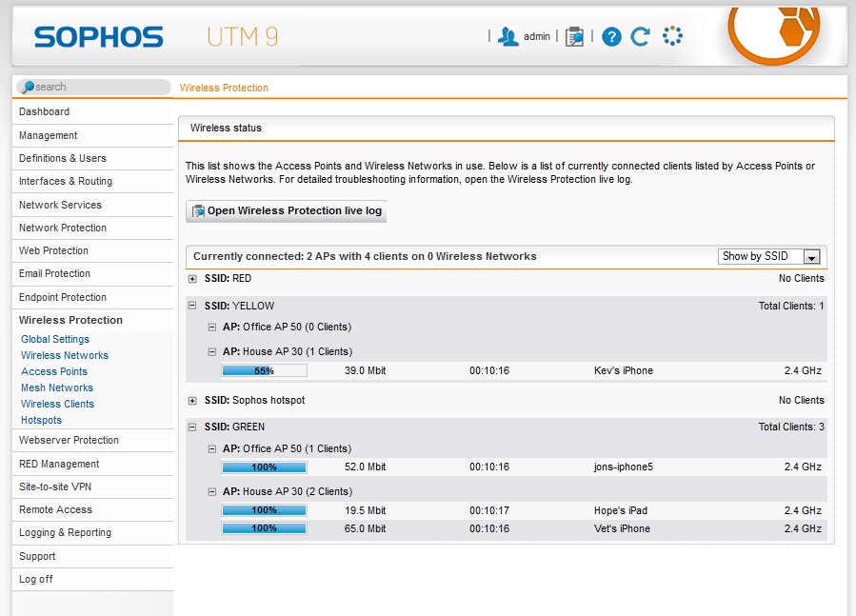The width and height of the screenshot is (856, 616).
Task: Go to Mesh Networks submenu
Action: 57,387
